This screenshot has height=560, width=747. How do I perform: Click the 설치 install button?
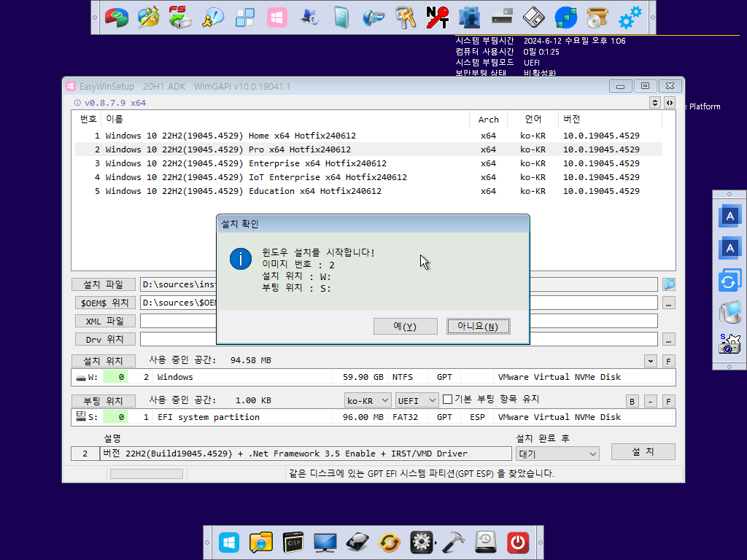click(643, 451)
